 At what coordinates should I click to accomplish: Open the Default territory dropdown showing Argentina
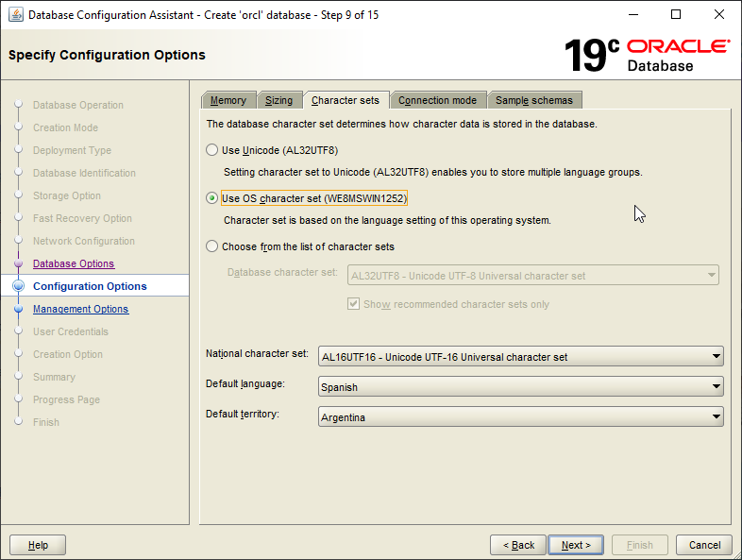520,417
